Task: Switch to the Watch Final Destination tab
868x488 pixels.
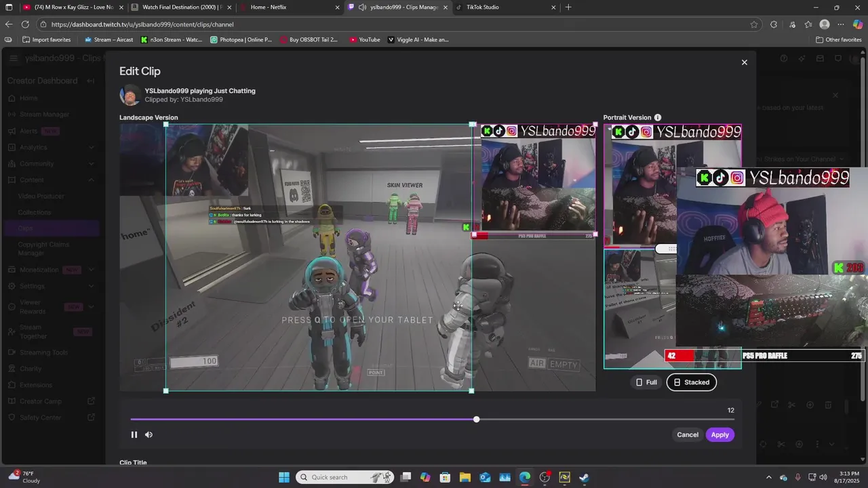Action: 182,7
